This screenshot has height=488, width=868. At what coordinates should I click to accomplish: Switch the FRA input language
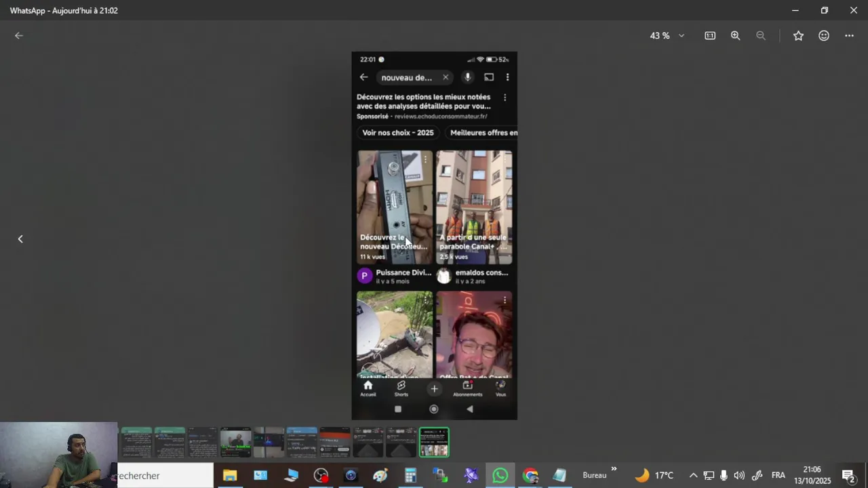tap(778, 476)
